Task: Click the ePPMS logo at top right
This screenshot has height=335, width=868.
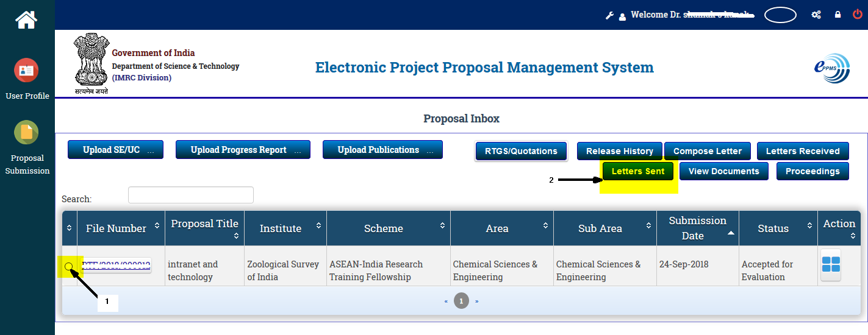Action: click(831, 68)
